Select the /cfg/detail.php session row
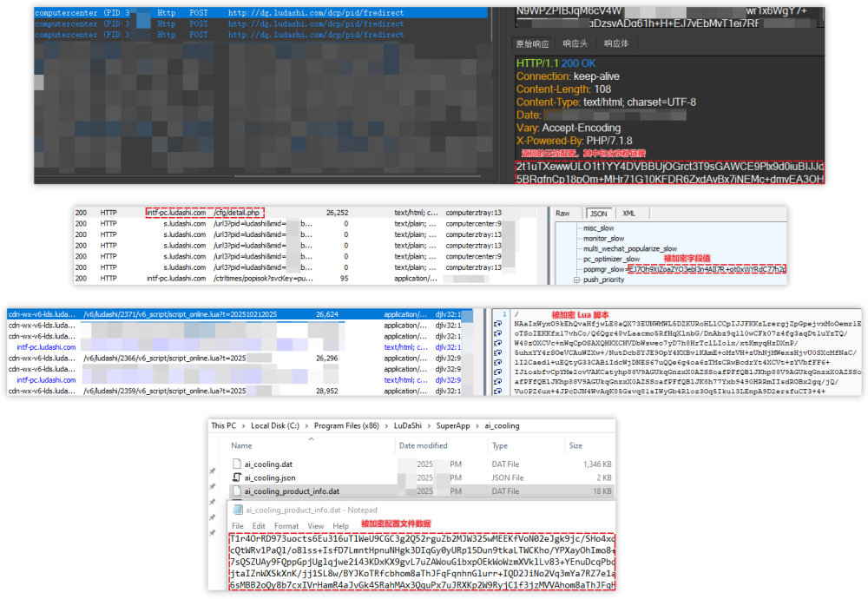 pyautogui.click(x=305, y=213)
